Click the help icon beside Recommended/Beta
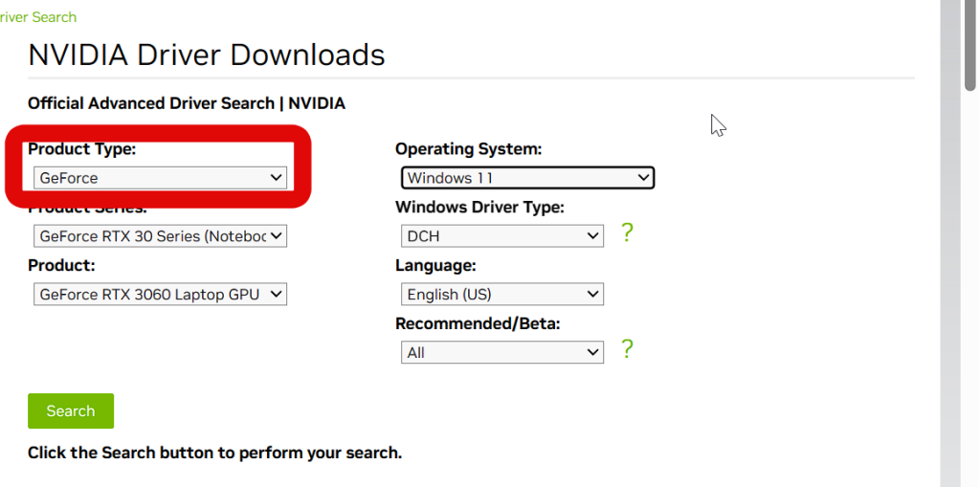The height and width of the screenshot is (487, 980). pyautogui.click(x=627, y=349)
